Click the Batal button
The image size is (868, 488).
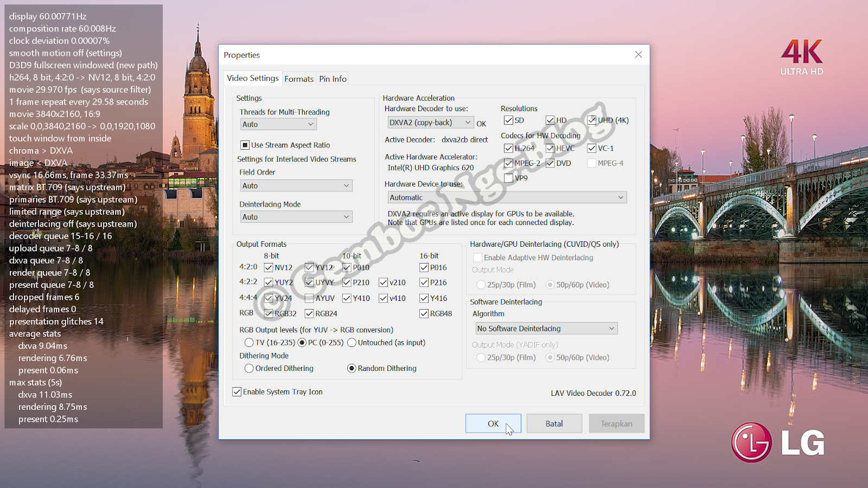554,423
